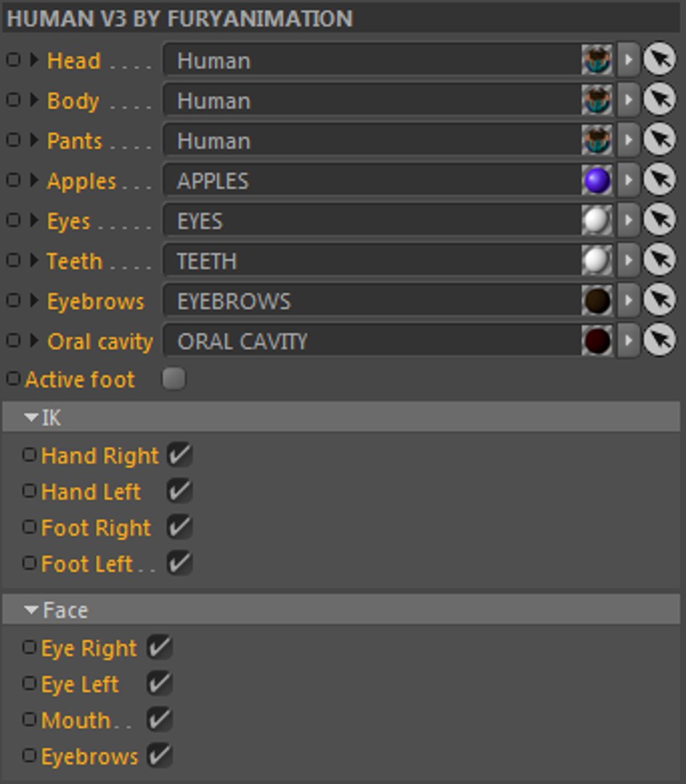Click the Eye Right label
This screenshot has height=784, width=686.
point(89,648)
